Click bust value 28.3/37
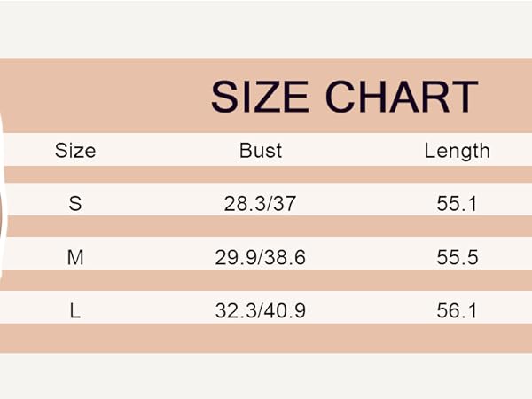This screenshot has height=399, width=532. pyautogui.click(x=260, y=204)
